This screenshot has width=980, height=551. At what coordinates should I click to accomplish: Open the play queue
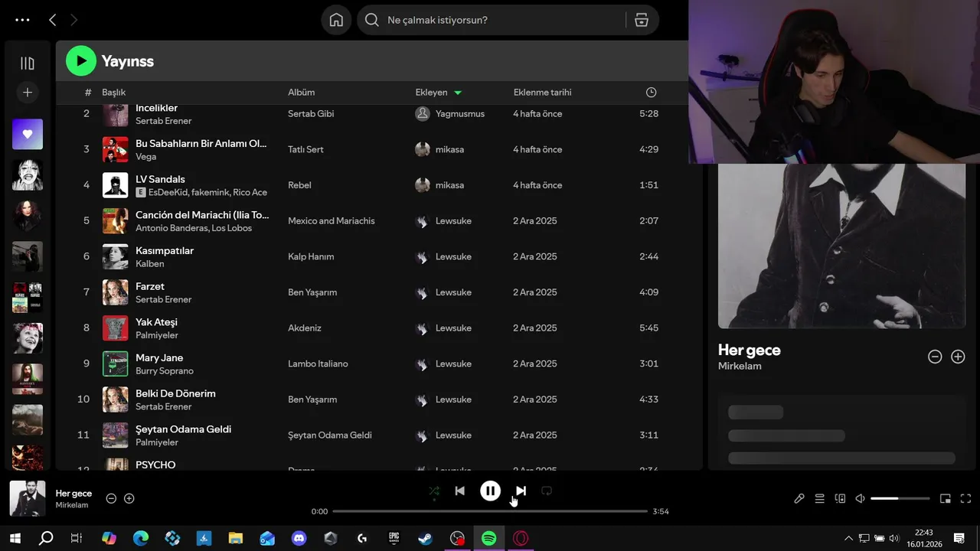[819, 498]
